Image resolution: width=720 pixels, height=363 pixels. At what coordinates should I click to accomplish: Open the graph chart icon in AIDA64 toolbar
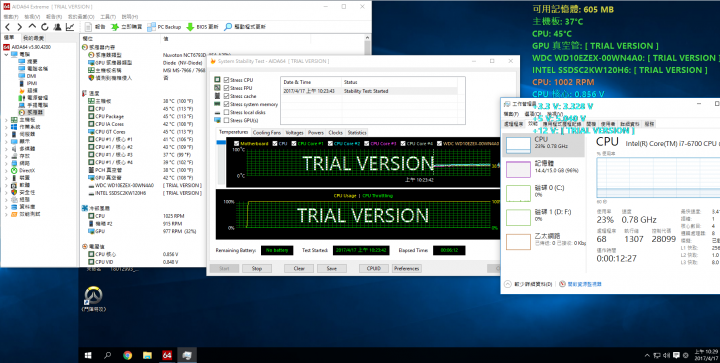pos(70,27)
